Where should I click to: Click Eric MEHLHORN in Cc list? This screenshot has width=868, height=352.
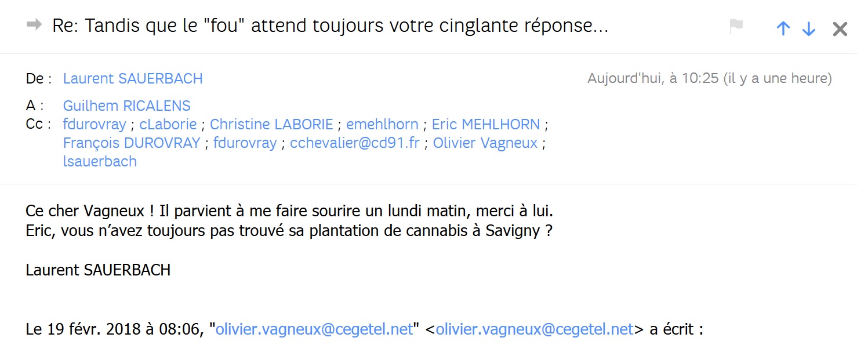click(486, 125)
